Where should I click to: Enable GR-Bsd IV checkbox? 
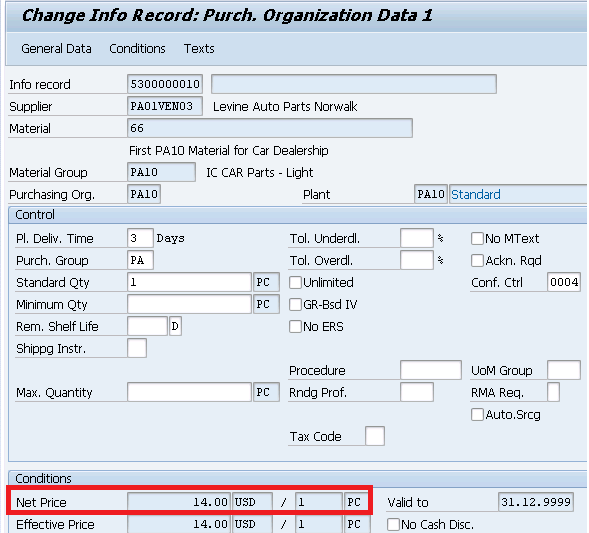pyautogui.click(x=295, y=305)
